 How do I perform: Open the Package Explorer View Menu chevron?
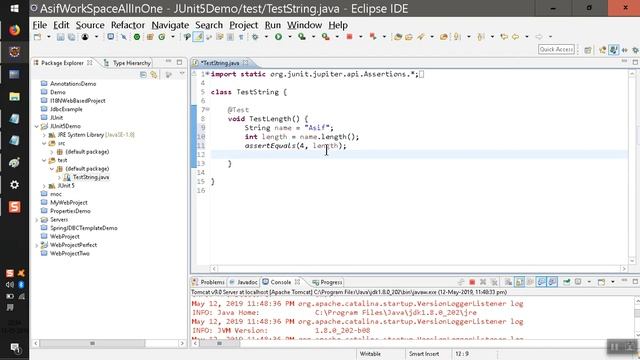tap(182, 74)
